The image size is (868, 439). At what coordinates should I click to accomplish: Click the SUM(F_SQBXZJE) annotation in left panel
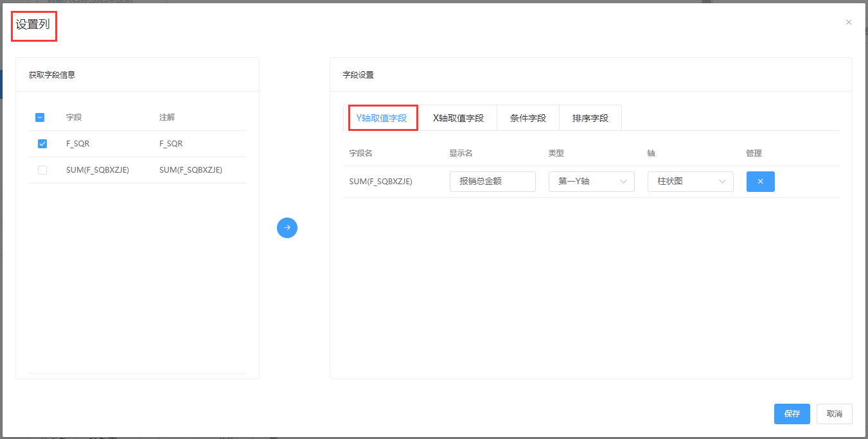click(191, 170)
